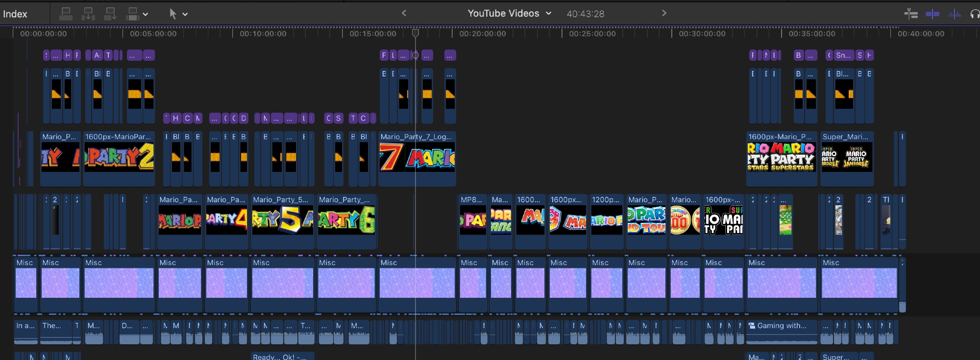The width and height of the screenshot is (980, 360).
Task: Toggle timeline scrolling icon left of skimming
Action: click(x=911, y=14)
